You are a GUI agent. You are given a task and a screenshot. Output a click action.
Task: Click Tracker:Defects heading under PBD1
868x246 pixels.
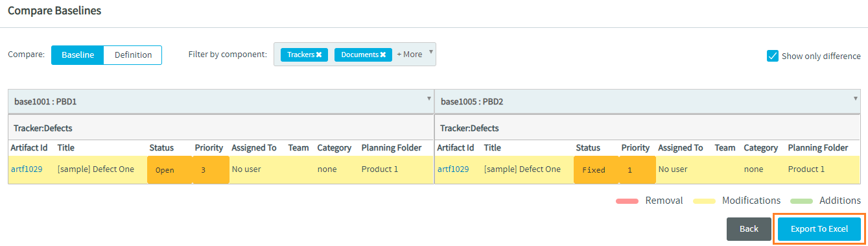pos(43,129)
